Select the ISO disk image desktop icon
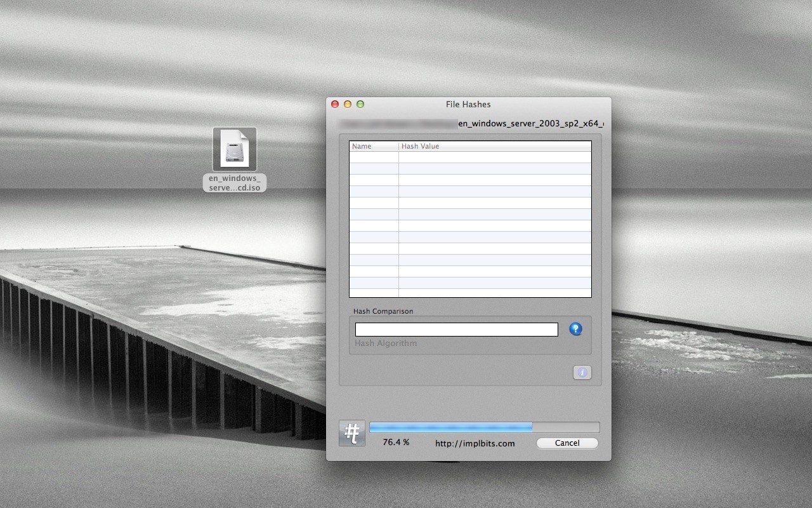This screenshot has width=812, height=508. tap(235, 149)
